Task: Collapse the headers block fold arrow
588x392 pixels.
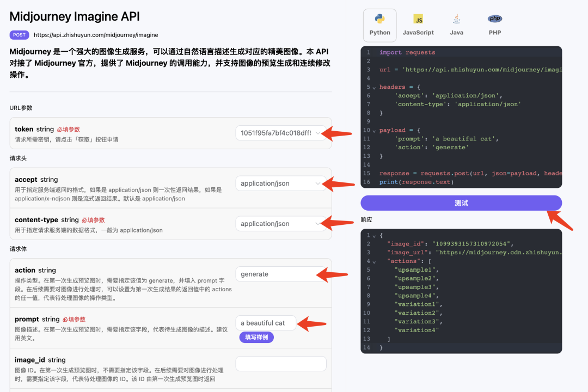Action: click(374, 88)
